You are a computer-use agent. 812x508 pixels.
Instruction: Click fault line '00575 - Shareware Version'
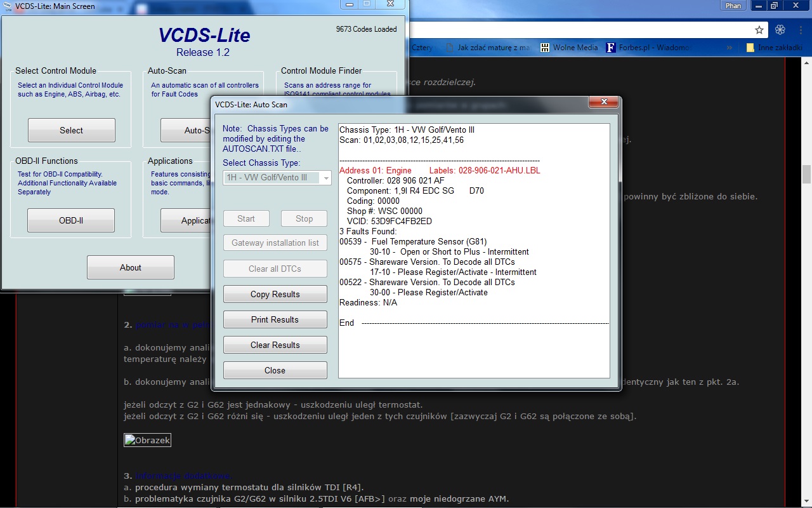click(x=427, y=262)
